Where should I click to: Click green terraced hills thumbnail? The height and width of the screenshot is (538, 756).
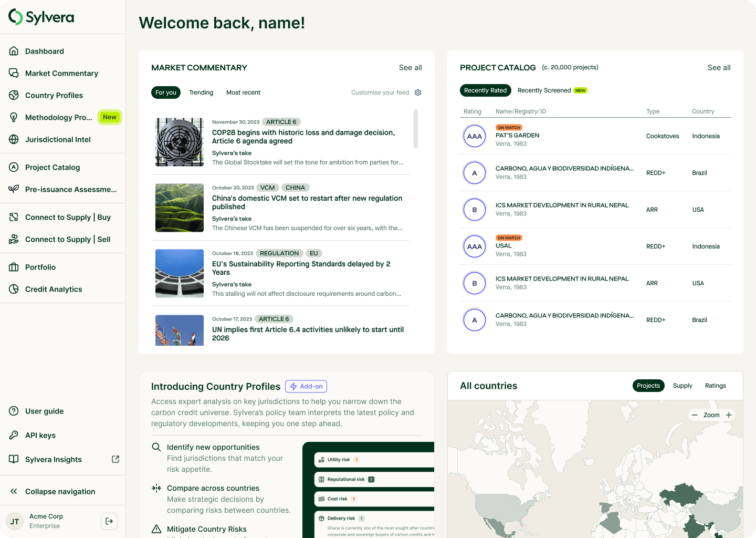click(180, 208)
